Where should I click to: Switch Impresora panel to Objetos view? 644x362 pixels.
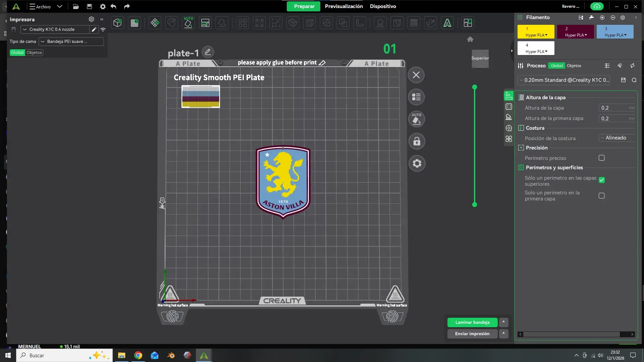[34, 53]
